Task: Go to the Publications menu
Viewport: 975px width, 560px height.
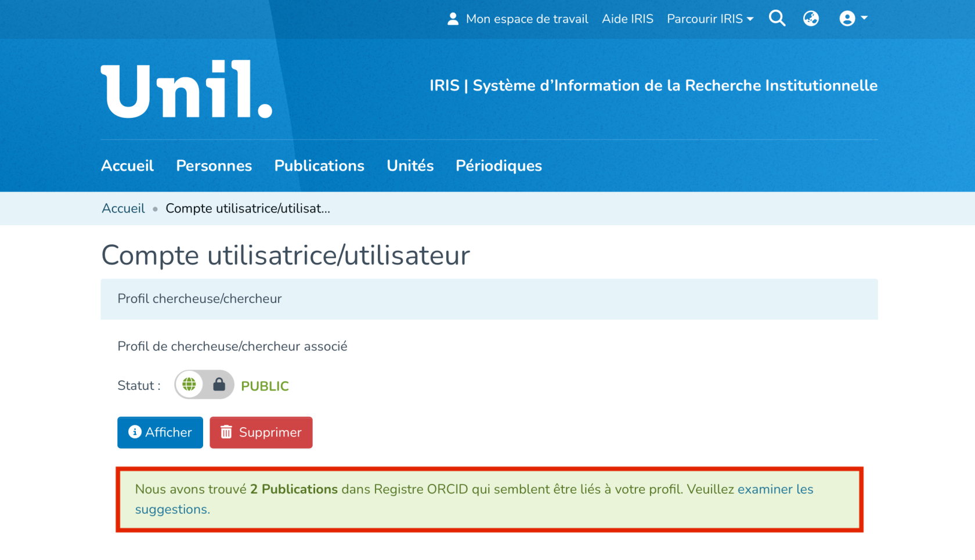Action: click(x=319, y=166)
